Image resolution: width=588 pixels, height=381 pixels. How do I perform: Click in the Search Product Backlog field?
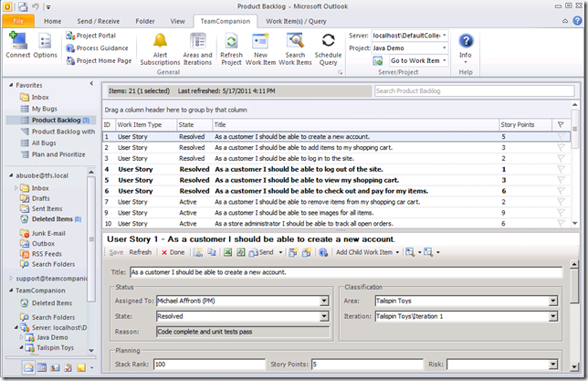pos(475,90)
